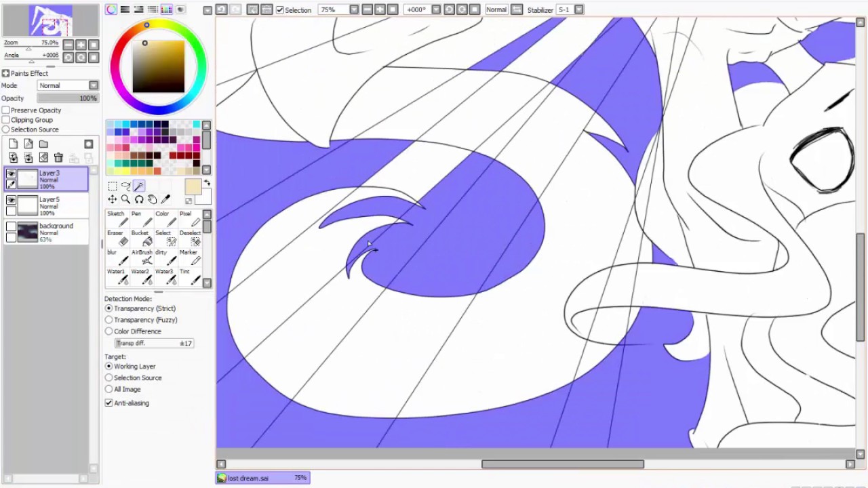Choose the Deselect brush tool
Viewport: 868px width, 488px height.
coord(189,238)
